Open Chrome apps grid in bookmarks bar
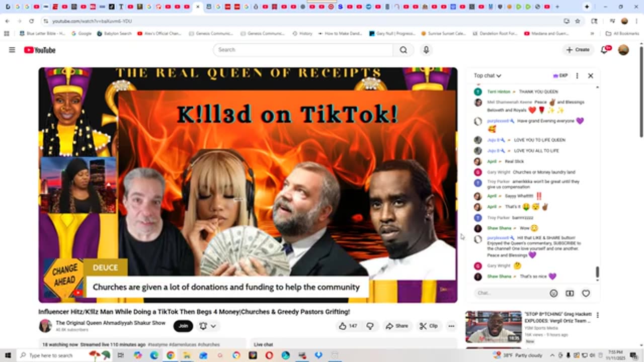644x362 pixels. tap(7, 33)
